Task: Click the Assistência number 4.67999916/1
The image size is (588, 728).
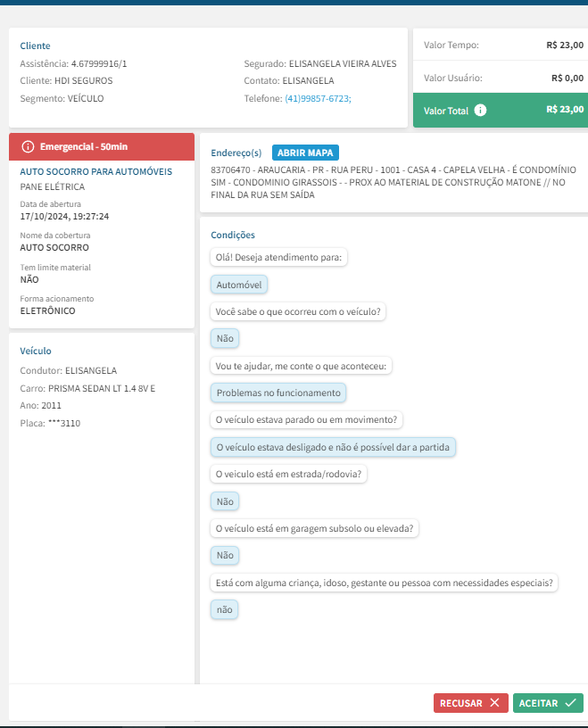Action: [x=99, y=63]
